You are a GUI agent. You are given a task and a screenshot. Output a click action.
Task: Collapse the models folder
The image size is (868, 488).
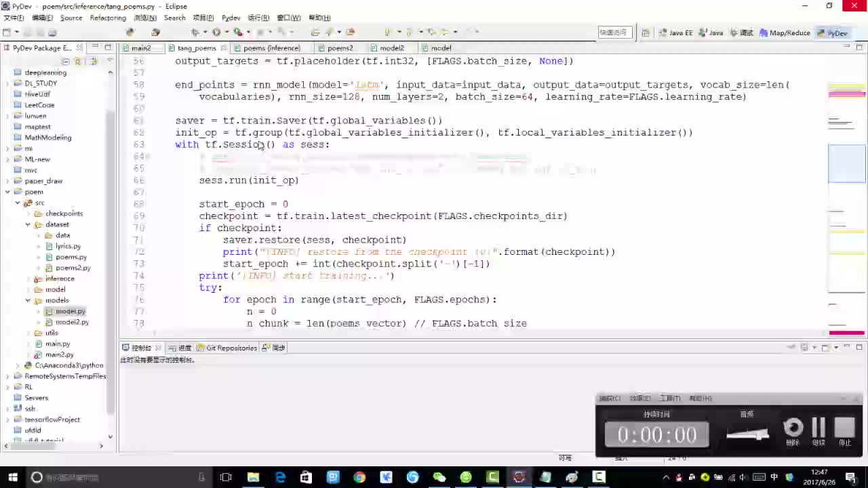tap(28, 300)
